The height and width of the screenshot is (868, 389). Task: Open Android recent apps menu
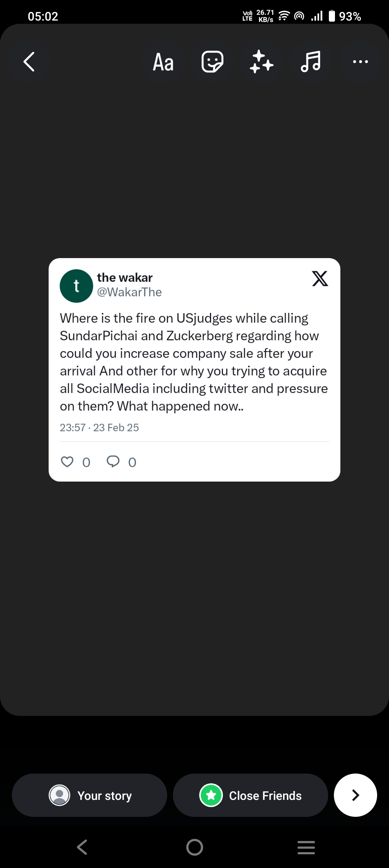(x=306, y=847)
